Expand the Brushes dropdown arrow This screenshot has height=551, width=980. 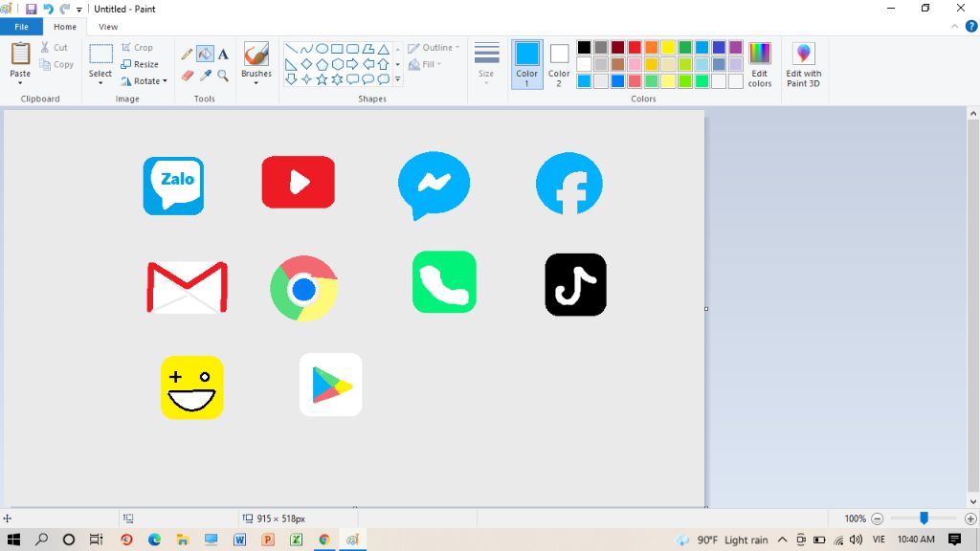point(256,82)
